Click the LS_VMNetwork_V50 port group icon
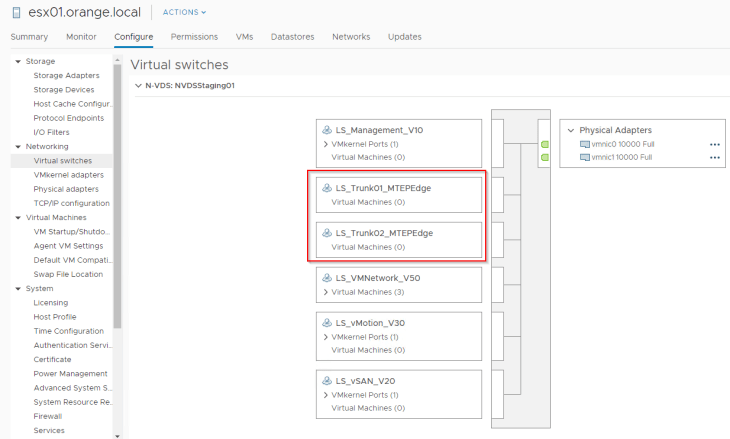The image size is (730, 439). 326,278
